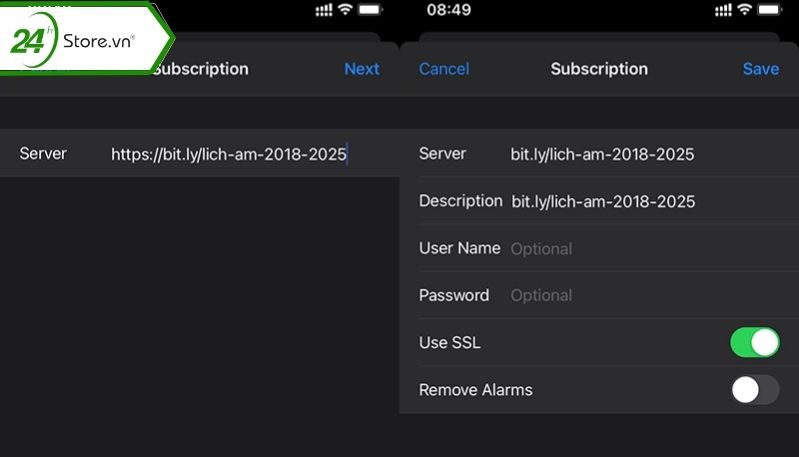Tap battery icon in left status bar
799x457 pixels.
(x=370, y=9)
